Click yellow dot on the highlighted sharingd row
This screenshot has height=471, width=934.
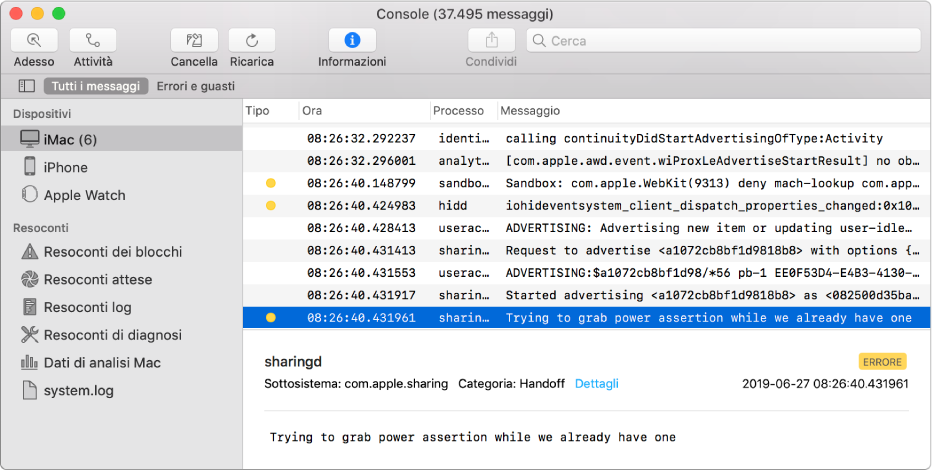(270, 318)
